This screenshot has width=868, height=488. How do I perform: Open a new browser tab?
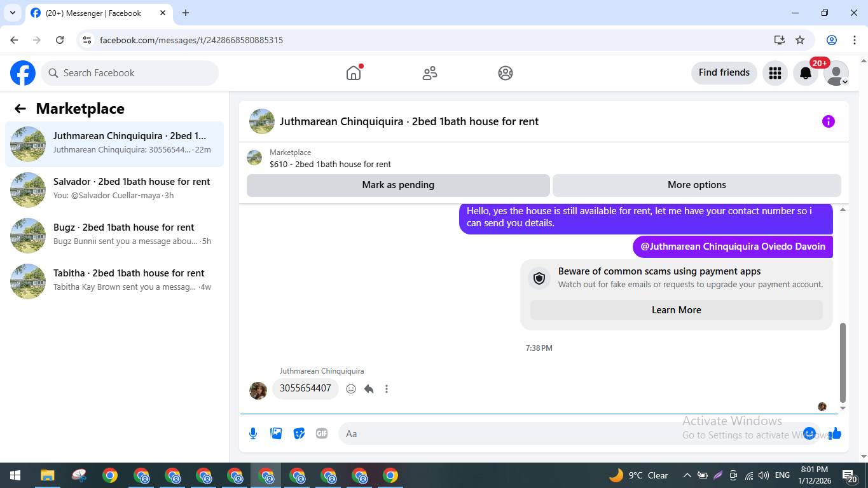point(186,13)
